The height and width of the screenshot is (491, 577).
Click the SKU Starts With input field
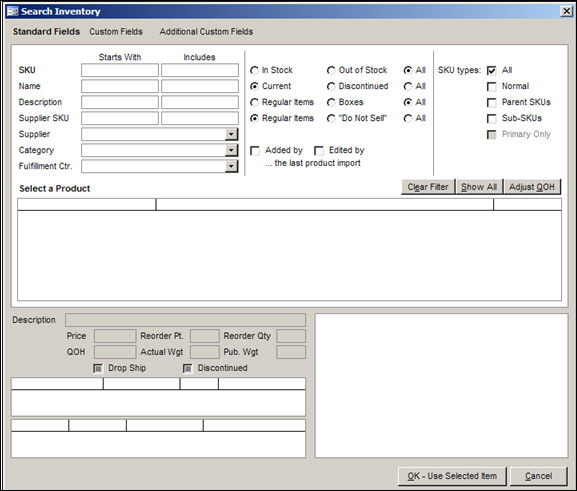pos(120,70)
